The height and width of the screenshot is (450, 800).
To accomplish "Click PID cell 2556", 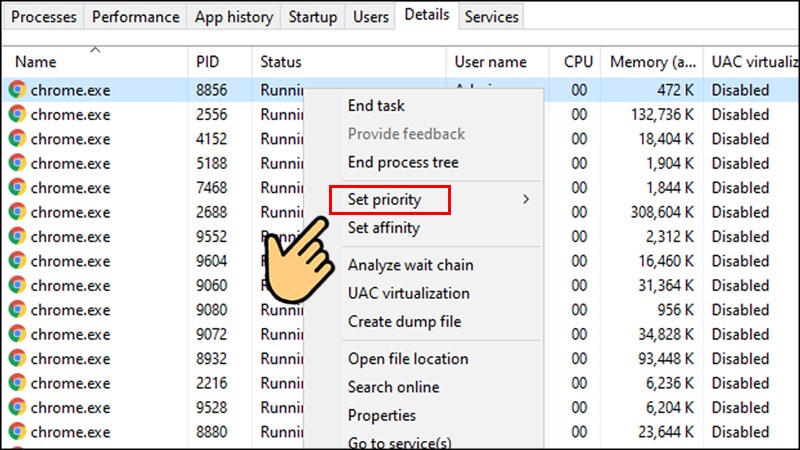I will (x=211, y=114).
